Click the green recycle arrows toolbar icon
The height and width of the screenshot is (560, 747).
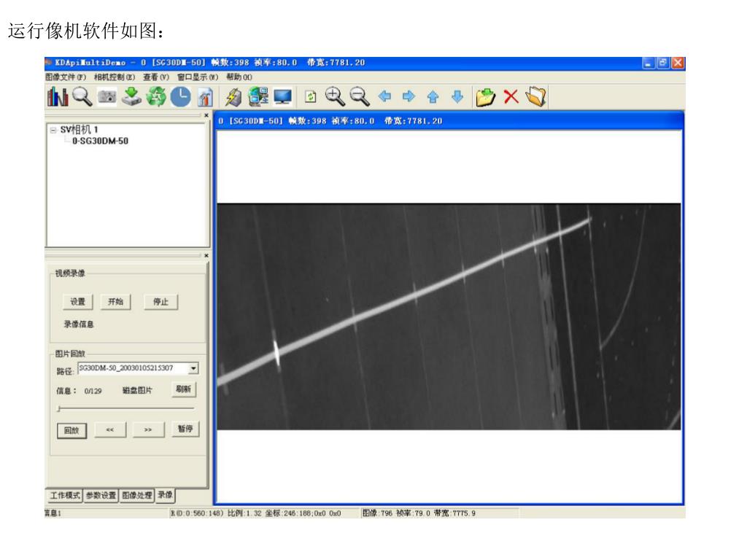(156, 97)
